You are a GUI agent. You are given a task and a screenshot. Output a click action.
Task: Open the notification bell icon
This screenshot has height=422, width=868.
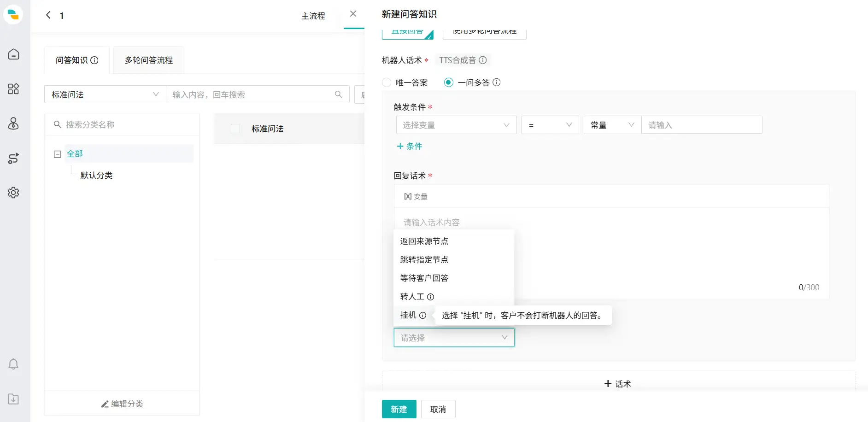13,364
